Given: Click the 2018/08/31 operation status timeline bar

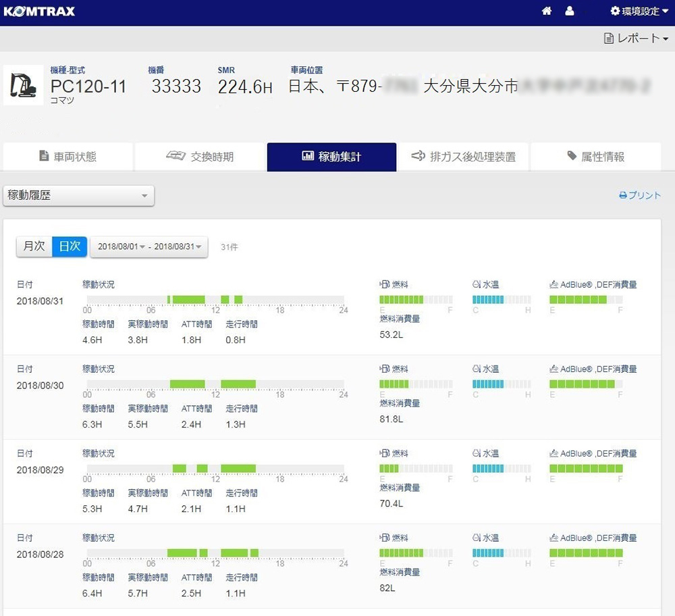Looking at the screenshot, I should pyautogui.click(x=215, y=300).
